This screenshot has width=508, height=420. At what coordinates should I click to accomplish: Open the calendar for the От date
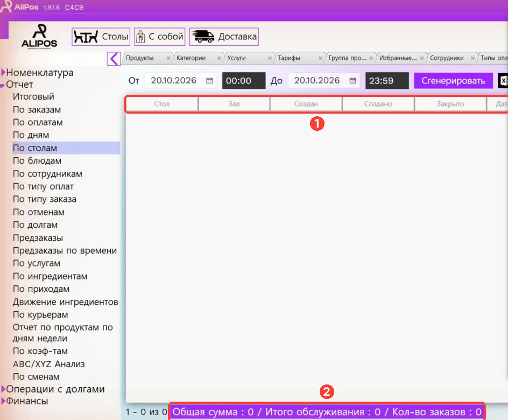tap(210, 81)
